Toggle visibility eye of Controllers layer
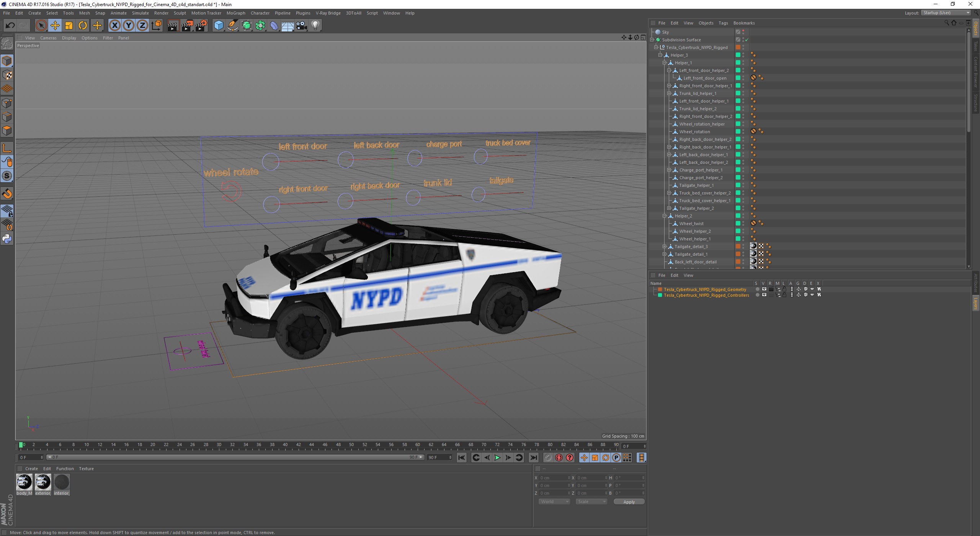The height and width of the screenshot is (536, 980). coord(764,295)
